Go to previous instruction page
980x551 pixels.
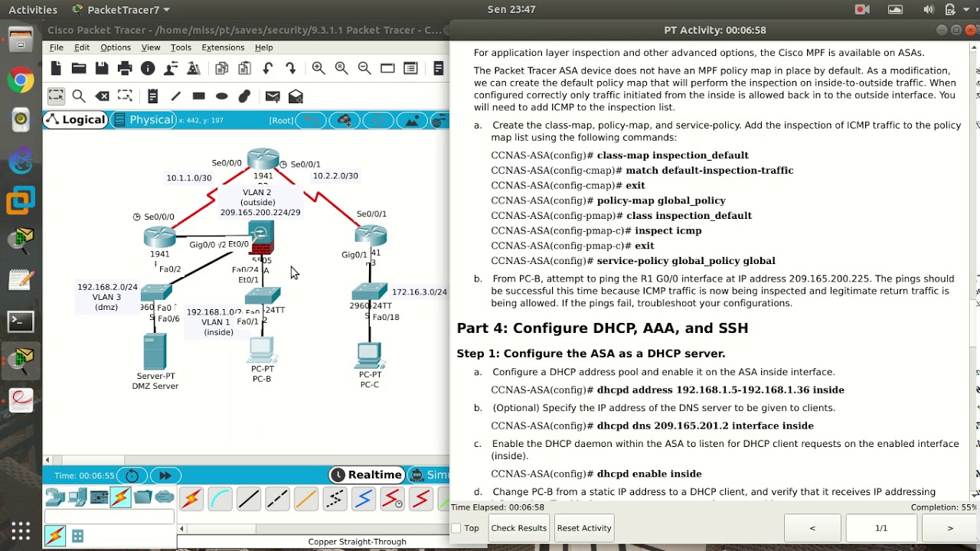(812, 528)
